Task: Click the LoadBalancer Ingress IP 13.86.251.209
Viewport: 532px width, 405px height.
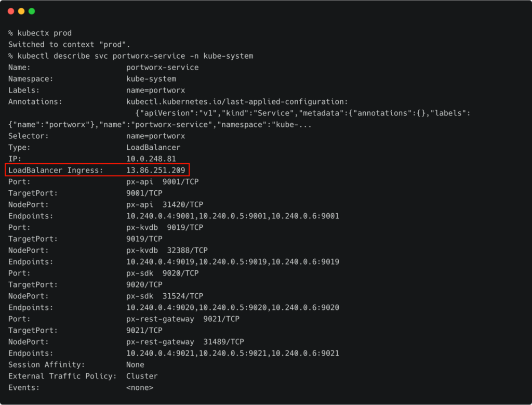Action: pos(155,170)
